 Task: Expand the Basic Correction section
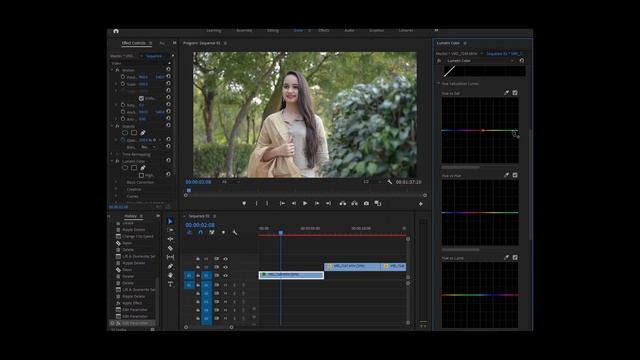coord(116,182)
